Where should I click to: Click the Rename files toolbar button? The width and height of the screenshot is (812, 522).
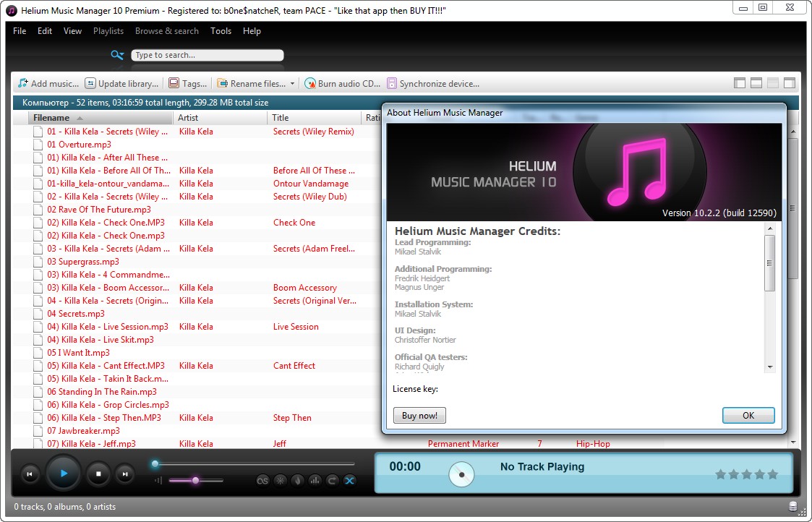(252, 83)
